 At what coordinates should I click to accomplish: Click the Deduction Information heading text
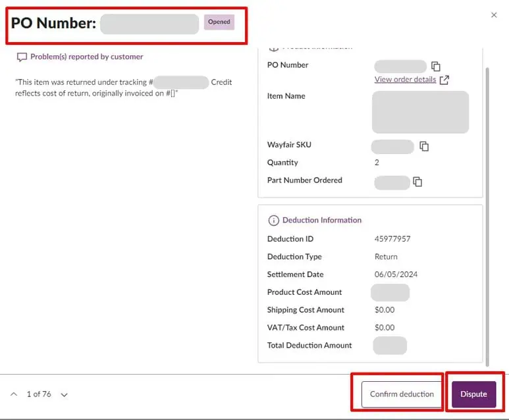322,220
